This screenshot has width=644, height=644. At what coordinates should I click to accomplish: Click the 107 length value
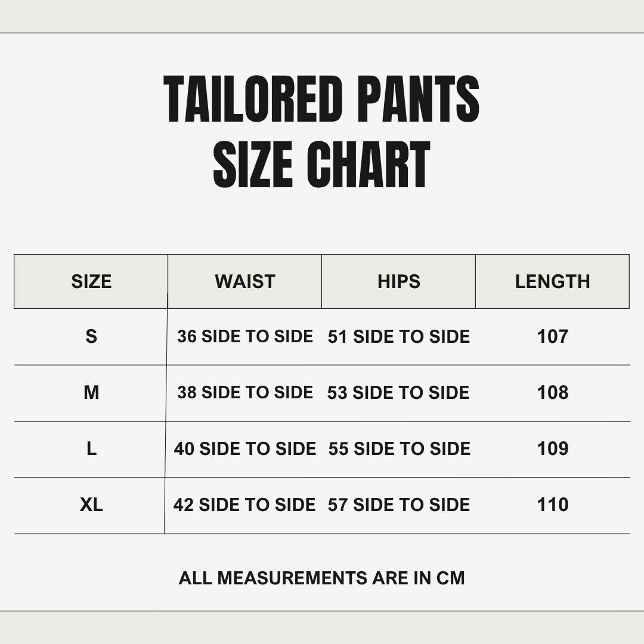(553, 336)
